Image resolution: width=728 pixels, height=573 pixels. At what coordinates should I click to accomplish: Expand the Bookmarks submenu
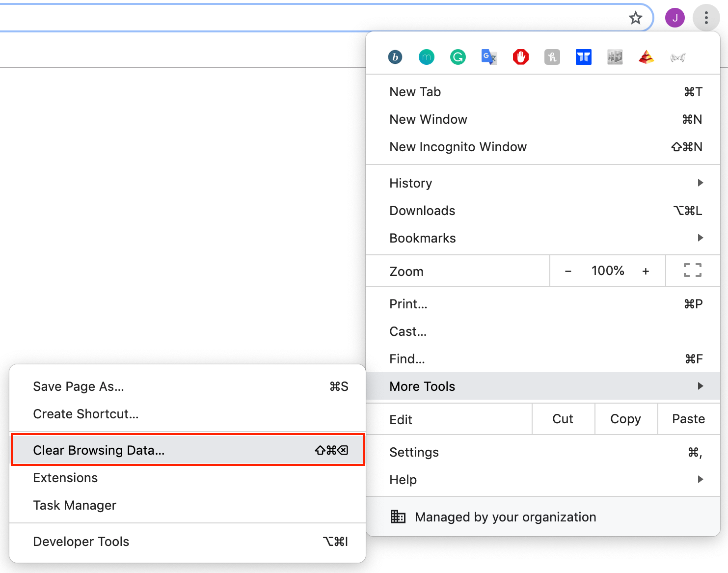543,238
